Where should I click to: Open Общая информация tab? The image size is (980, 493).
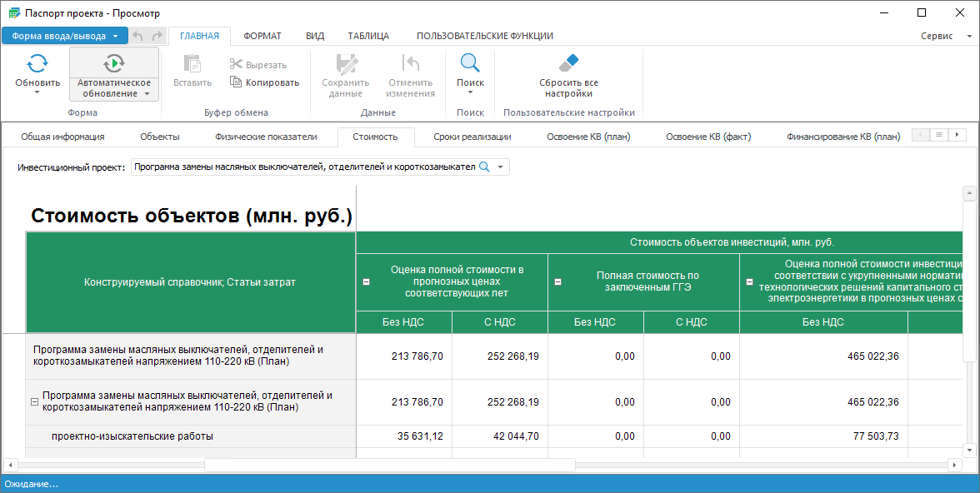pyautogui.click(x=62, y=137)
